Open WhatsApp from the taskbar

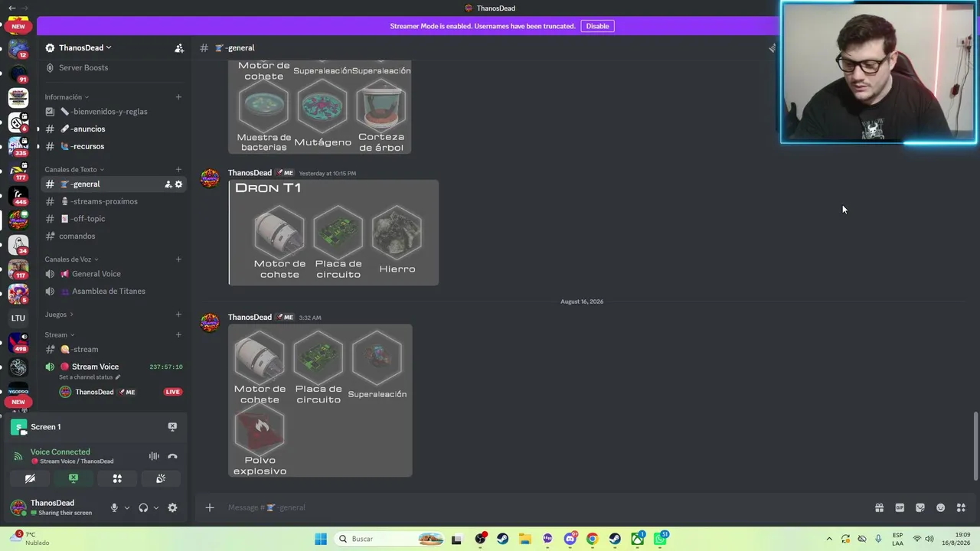pos(660,539)
